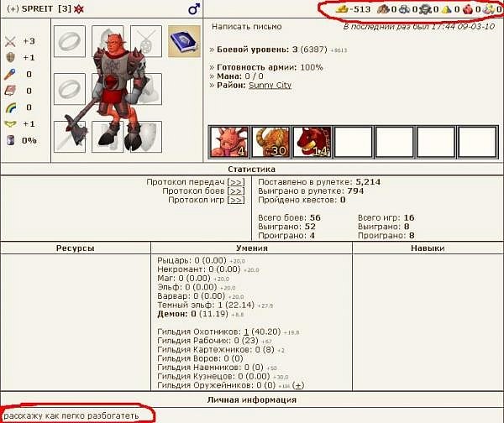
Task: Click the rainbow luck stat icon
Action: 11,107
